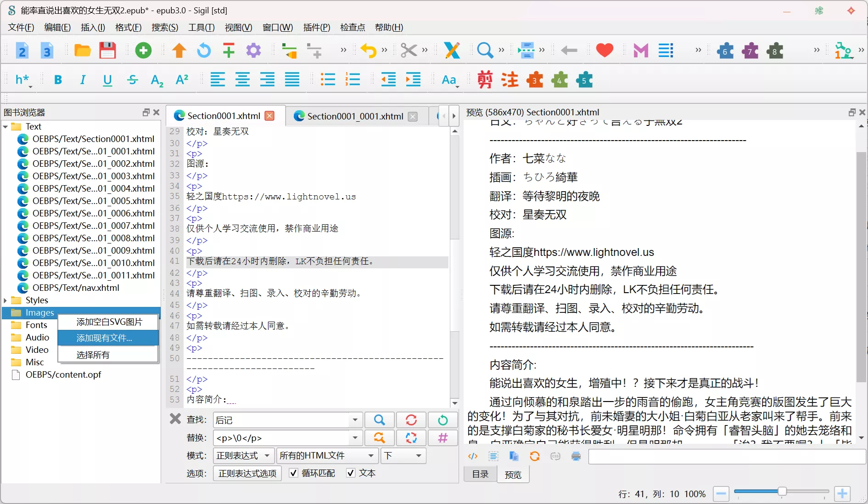Open the 正则表达式 mode dropdown
Image resolution: width=868 pixels, height=504 pixels.
243,456
